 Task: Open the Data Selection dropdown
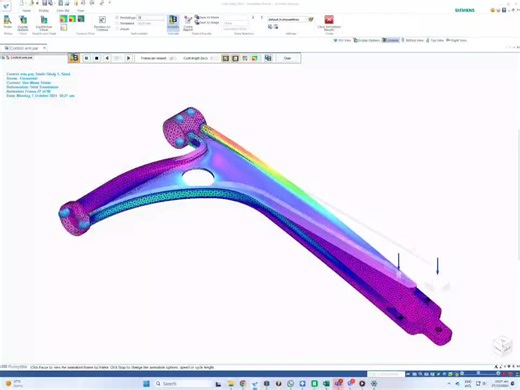[x=236, y=23]
